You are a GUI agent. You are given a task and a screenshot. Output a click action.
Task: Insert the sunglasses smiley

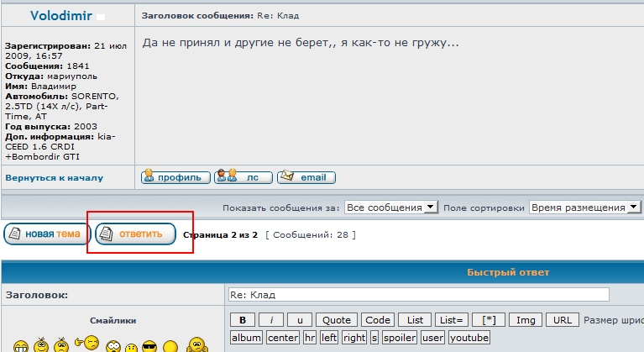click(149, 345)
